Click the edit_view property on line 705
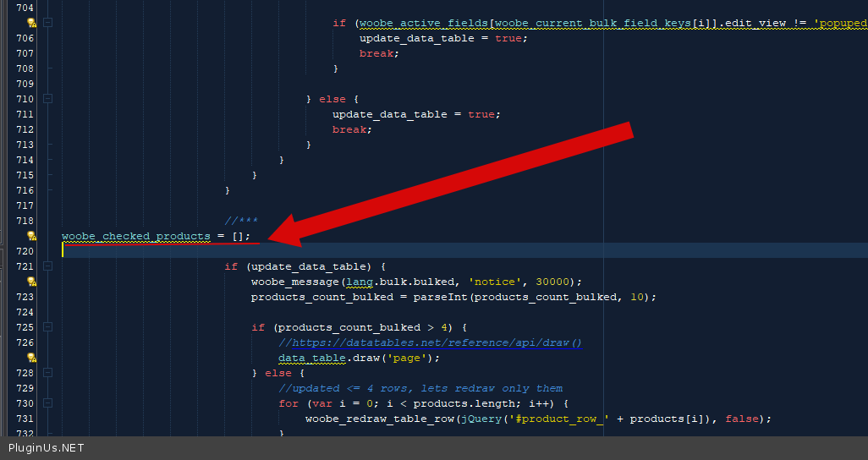 755,23
